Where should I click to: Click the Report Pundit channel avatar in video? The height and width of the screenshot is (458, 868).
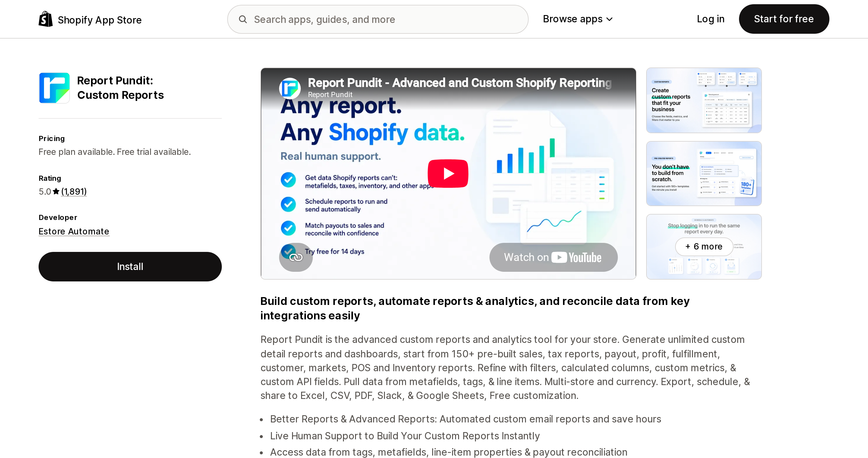(x=290, y=88)
